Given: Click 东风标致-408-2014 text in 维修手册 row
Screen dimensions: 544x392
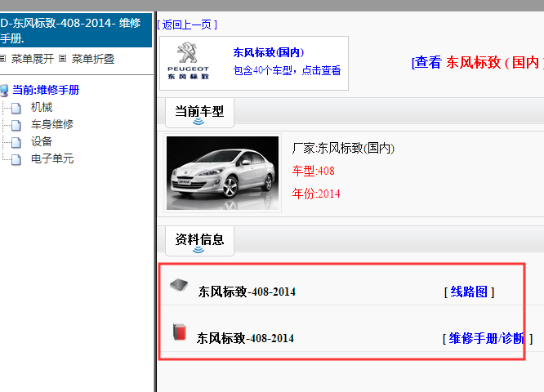Looking at the screenshot, I should point(245,339).
